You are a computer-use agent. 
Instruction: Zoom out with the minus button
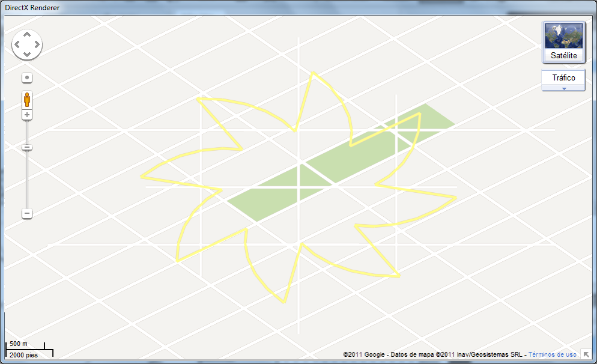[x=27, y=213]
